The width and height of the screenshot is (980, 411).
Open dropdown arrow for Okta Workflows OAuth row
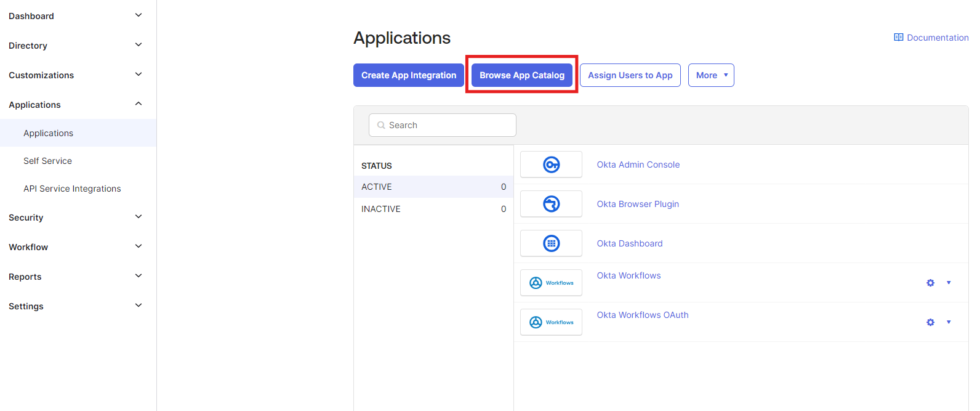point(949,322)
